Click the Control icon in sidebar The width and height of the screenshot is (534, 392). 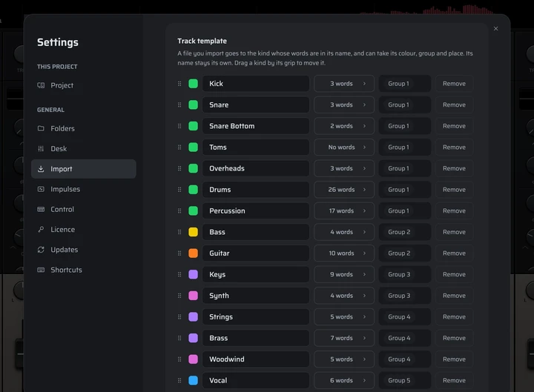41,209
